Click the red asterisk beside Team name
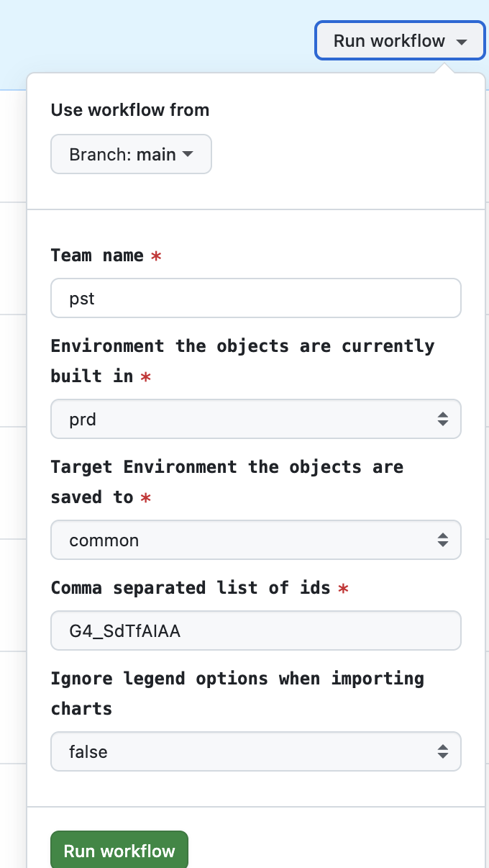Viewport: 489px width, 868px height. coord(156,256)
